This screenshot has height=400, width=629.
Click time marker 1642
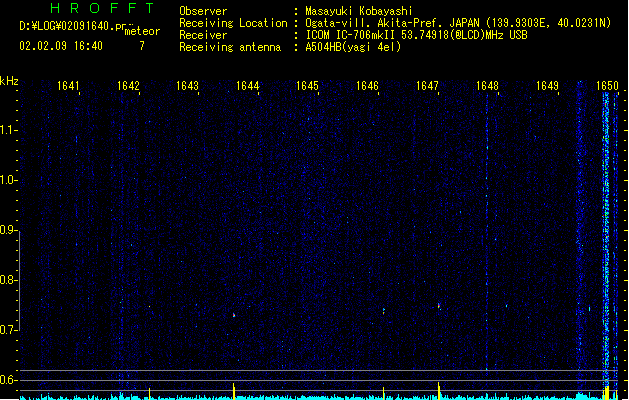point(128,86)
